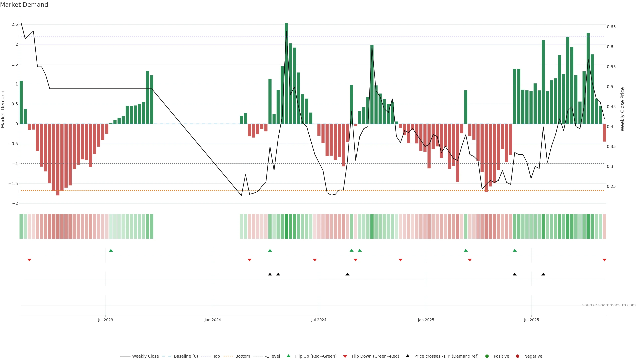Click Price crosses -1 black triangle legend
The image size is (644, 362).
[x=408, y=356]
